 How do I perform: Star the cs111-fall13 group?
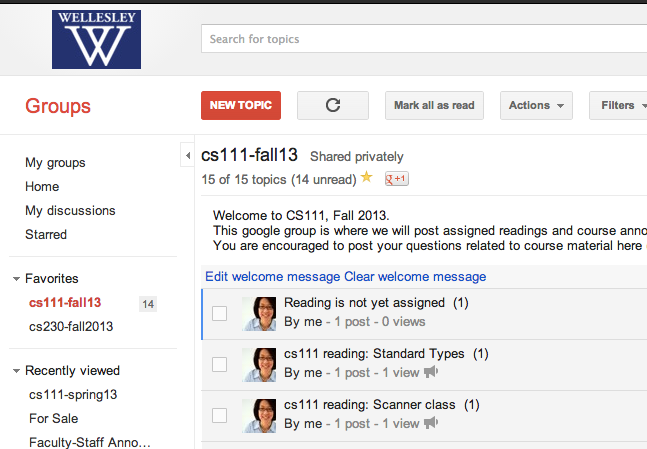[366, 177]
